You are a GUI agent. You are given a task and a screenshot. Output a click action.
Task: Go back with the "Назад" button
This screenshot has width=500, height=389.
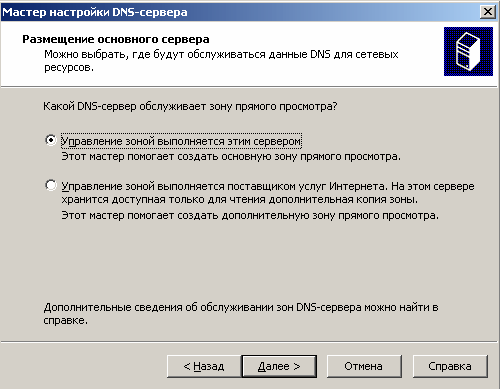point(204,366)
